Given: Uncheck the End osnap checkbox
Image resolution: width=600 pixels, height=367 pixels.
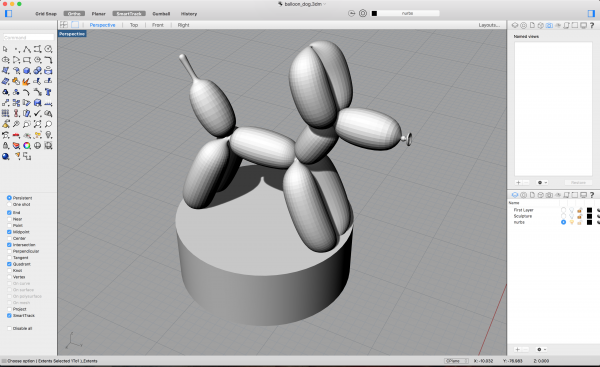Looking at the screenshot, I should (9, 212).
